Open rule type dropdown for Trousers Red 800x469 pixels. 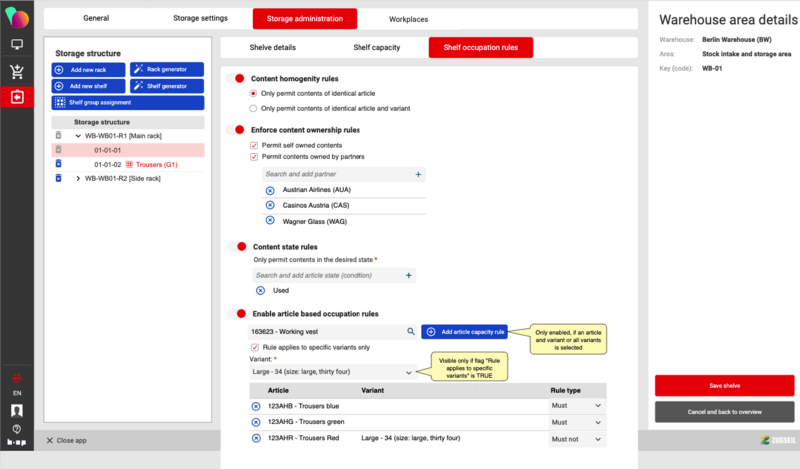[x=597, y=438]
